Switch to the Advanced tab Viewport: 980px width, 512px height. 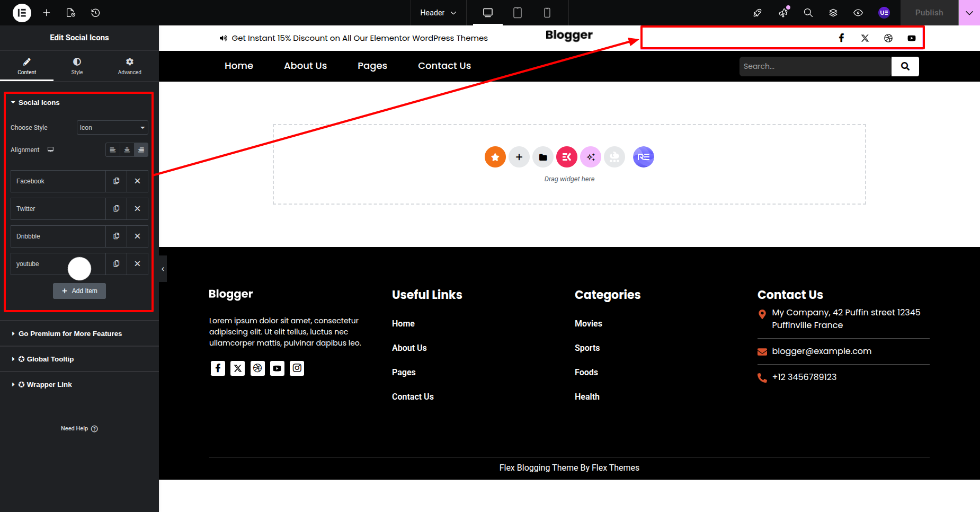pos(129,66)
